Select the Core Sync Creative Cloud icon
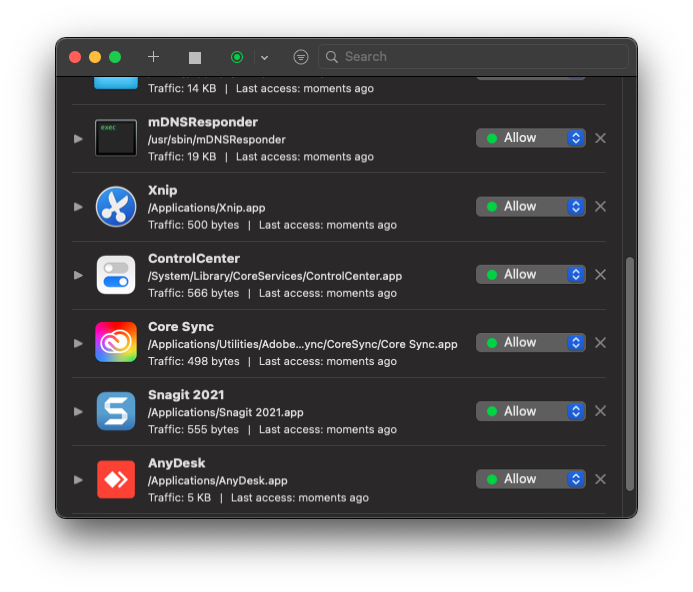Screen dimensions: 693x592 (x=116, y=342)
